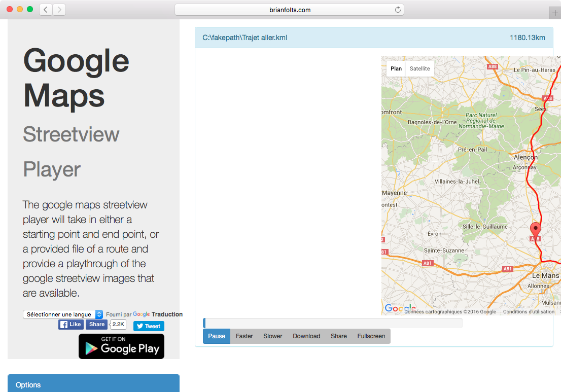Reload the page with refresh icon
Screen dimensions: 561x392
tap(398, 10)
